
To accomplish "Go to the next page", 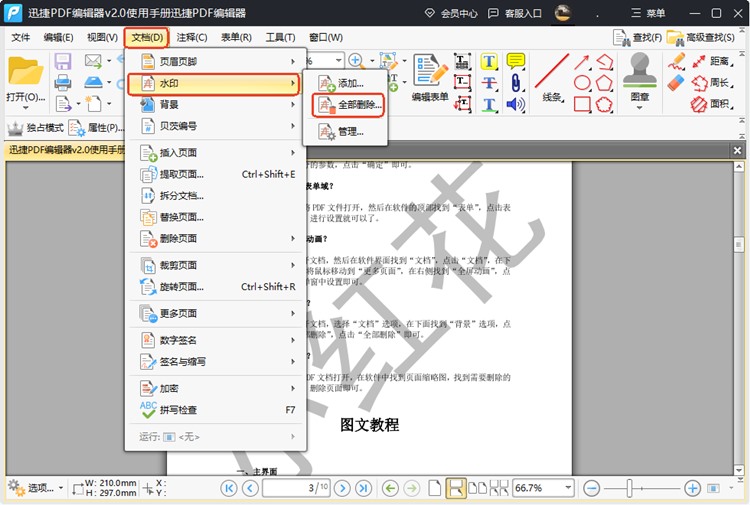I will point(342,488).
